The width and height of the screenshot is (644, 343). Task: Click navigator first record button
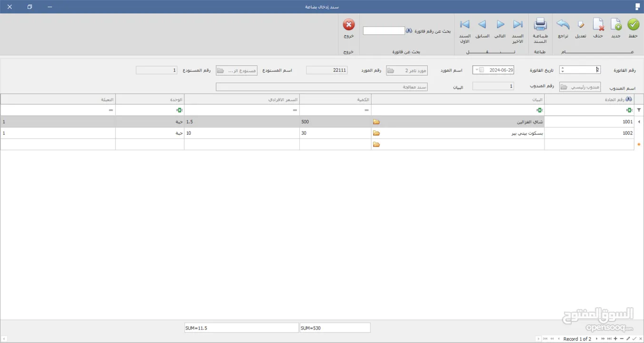click(545, 339)
